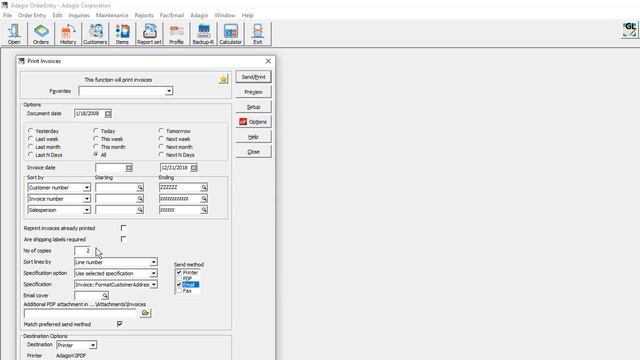Click the ending Salesperson finder icon
Screen dimensions: 640x360
[x=204, y=210]
